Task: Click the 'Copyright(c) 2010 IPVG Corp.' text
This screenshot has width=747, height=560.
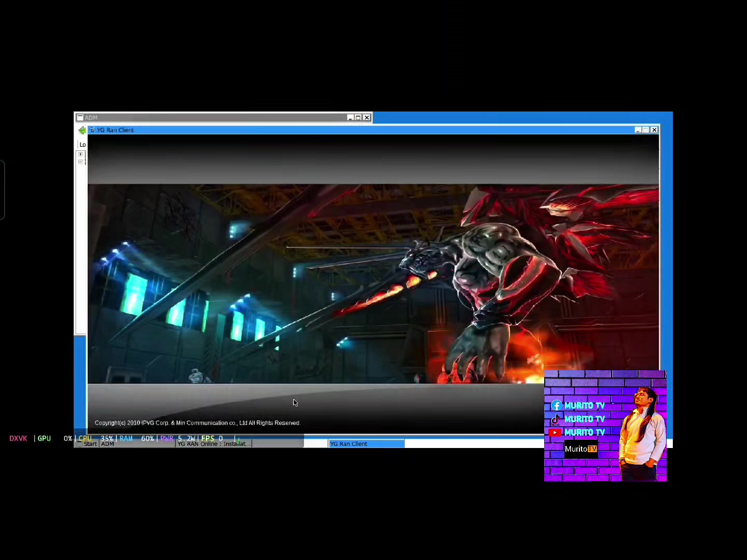Action: coord(132,423)
